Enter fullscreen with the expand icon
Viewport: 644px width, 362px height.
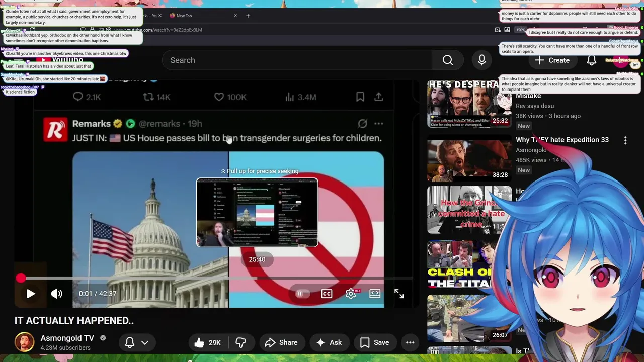click(x=399, y=294)
